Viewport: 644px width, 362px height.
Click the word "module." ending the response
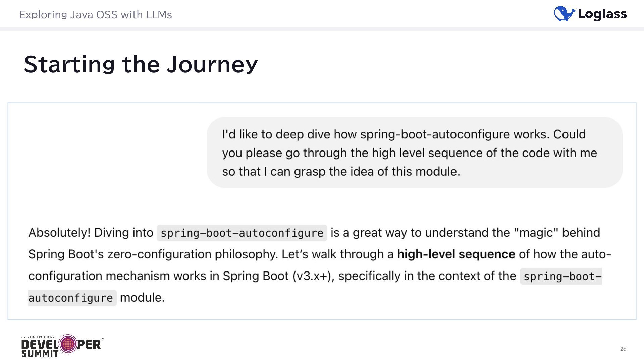click(142, 298)
